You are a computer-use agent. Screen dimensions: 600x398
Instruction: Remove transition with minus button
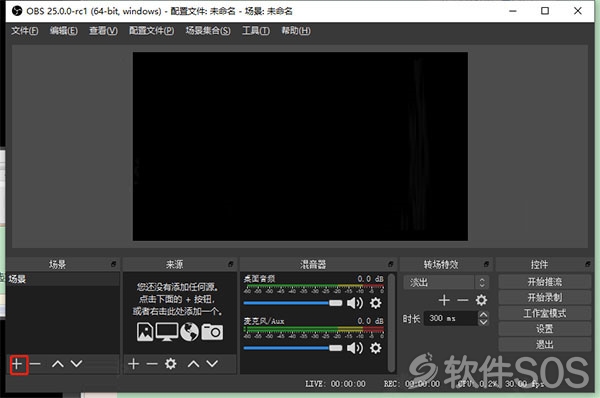463,300
